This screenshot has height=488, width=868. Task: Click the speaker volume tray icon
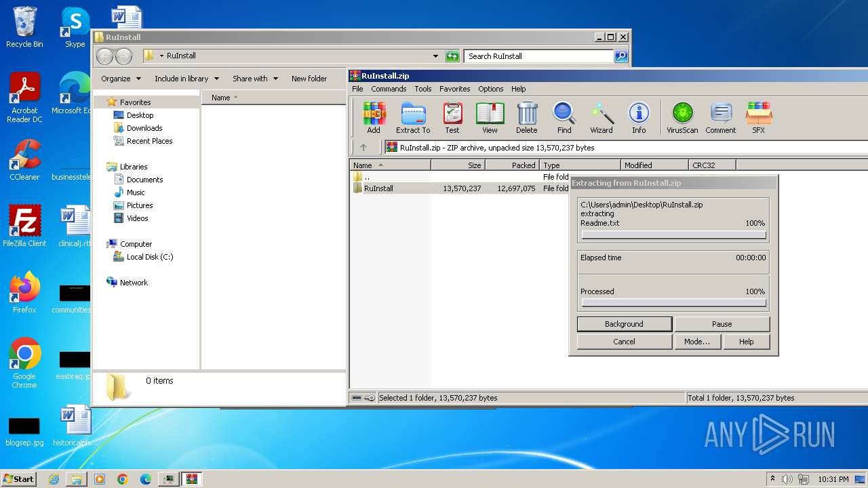[x=787, y=479]
